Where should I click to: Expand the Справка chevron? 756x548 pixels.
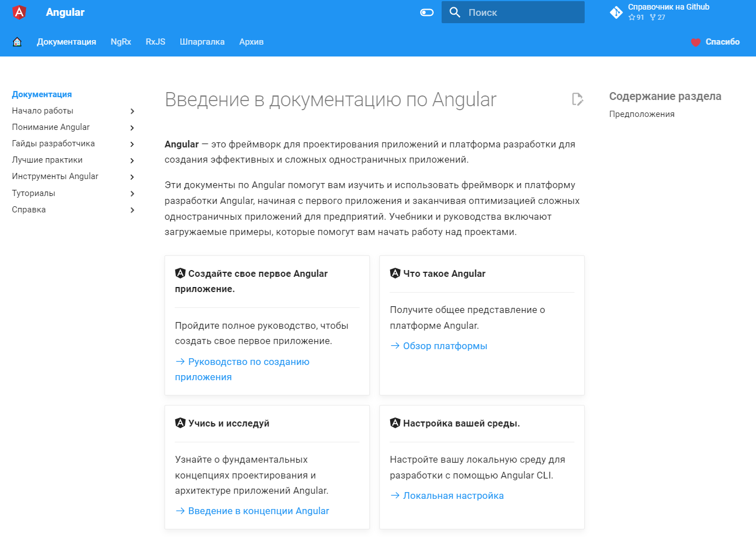(132, 210)
